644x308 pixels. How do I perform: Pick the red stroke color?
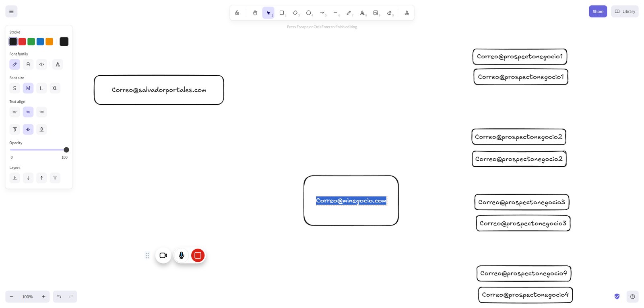(22, 41)
